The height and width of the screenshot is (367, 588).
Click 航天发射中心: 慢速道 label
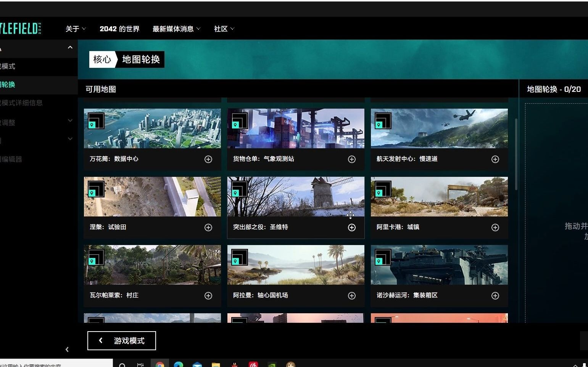pyautogui.click(x=407, y=159)
